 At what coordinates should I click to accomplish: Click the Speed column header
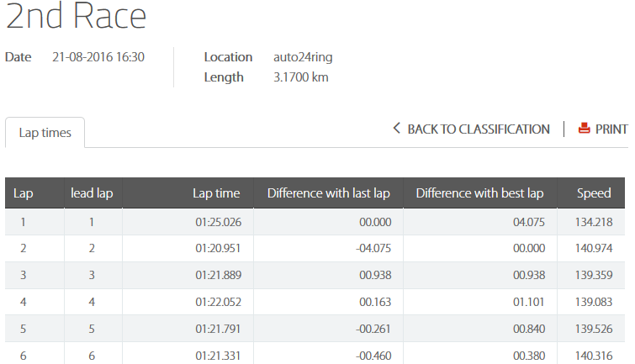tap(594, 193)
